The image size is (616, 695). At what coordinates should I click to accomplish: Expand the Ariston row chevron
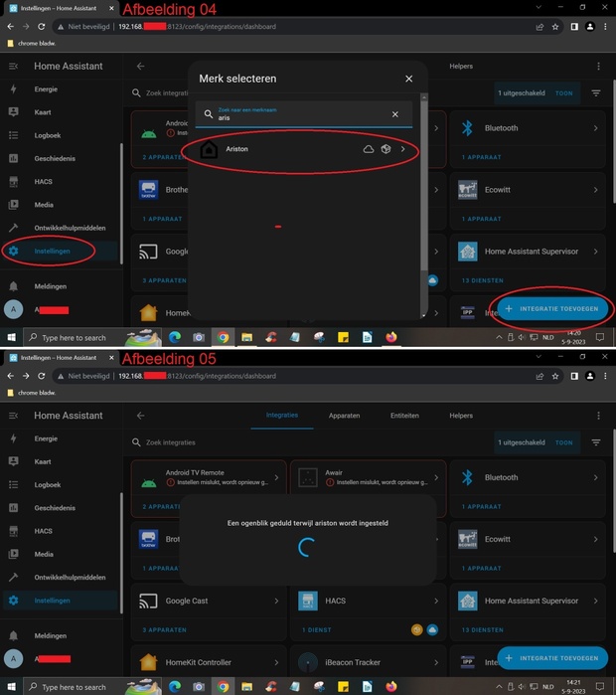pyautogui.click(x=402, y=149)
